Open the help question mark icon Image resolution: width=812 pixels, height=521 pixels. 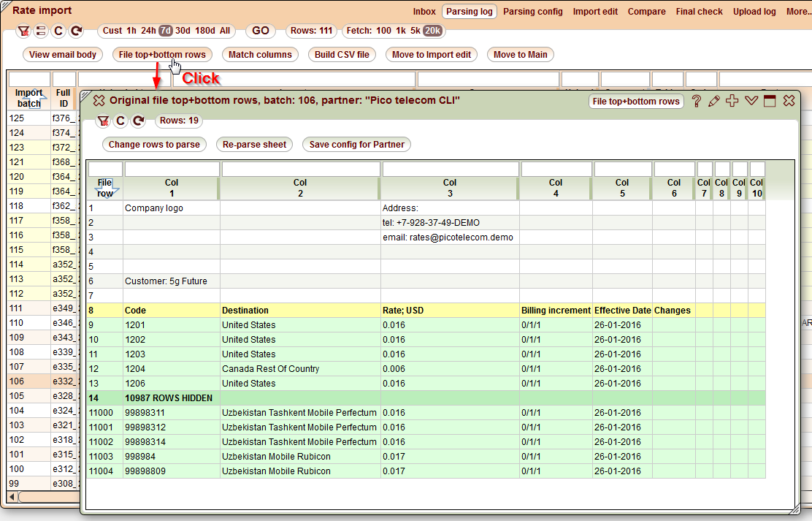click(x=697, y=102)
